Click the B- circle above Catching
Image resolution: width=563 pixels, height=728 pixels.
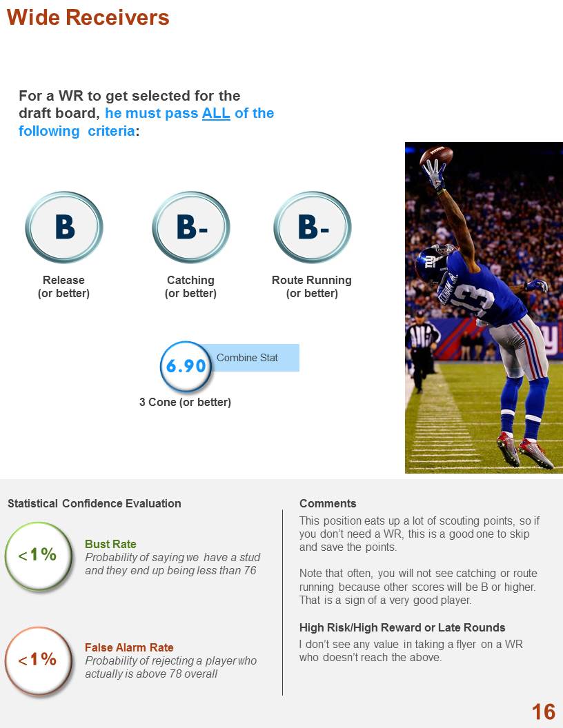191,228
